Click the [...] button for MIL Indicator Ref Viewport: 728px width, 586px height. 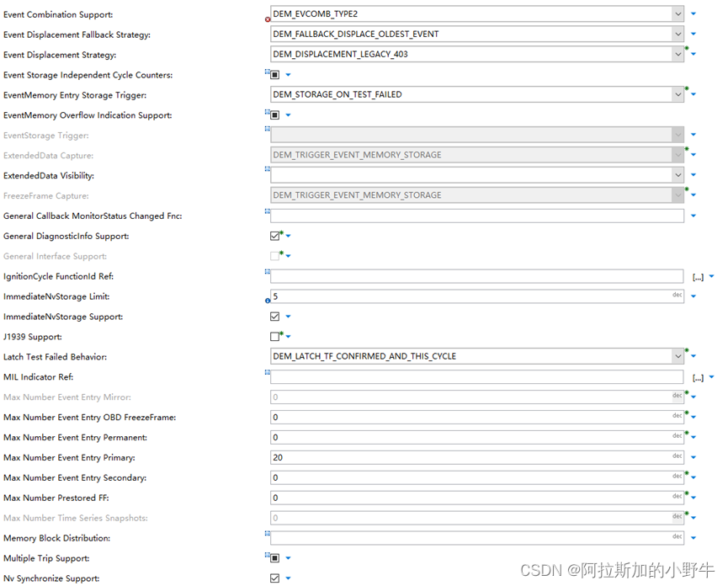[696, 376]
